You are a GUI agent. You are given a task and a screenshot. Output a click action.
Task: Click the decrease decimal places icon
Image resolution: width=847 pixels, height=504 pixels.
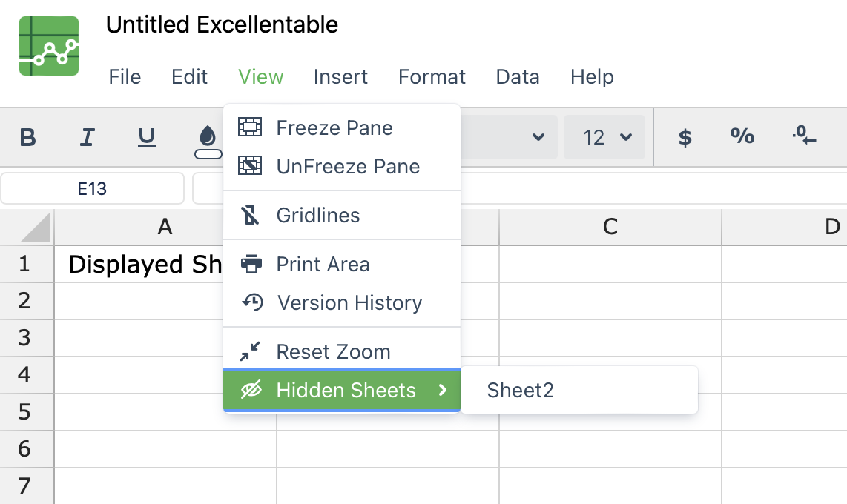pyautogui.click(x=804, y=136)
